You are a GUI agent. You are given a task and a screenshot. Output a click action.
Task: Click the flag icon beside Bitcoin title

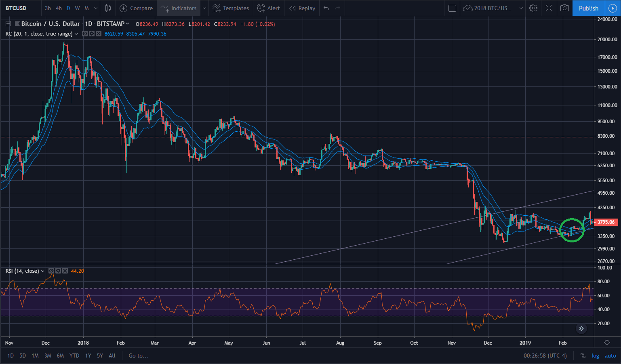(x=17, y=24)
